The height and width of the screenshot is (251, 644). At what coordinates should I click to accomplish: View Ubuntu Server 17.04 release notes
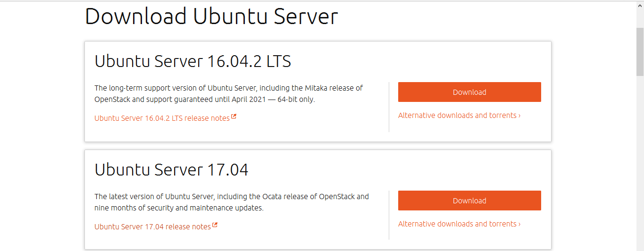152,226
